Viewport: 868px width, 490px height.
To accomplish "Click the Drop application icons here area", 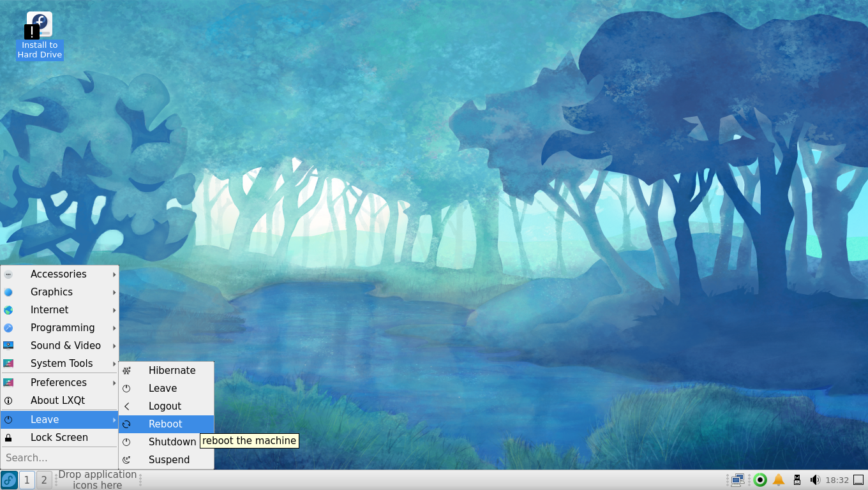I will [98, 480].
